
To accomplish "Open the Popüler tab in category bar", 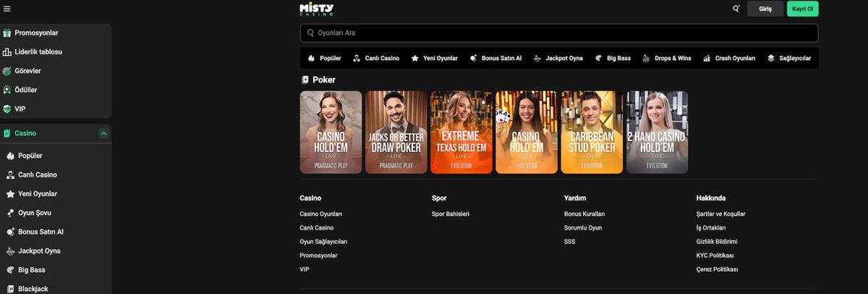I will 324,58.
